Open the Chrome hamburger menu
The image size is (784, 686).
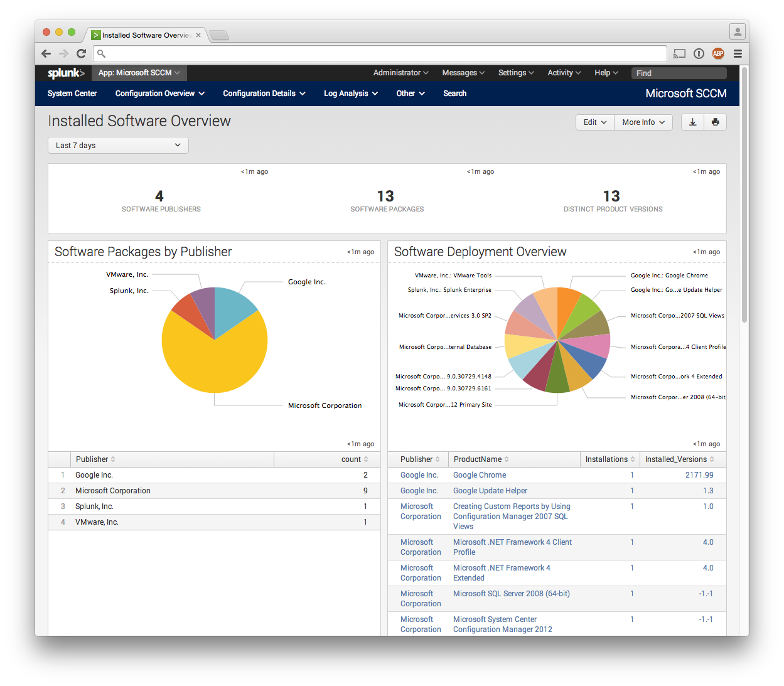point(738,53)
